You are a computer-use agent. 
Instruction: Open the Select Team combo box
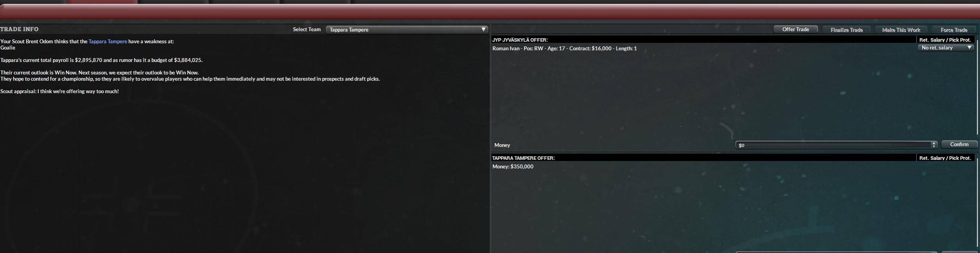click(407, 30)
